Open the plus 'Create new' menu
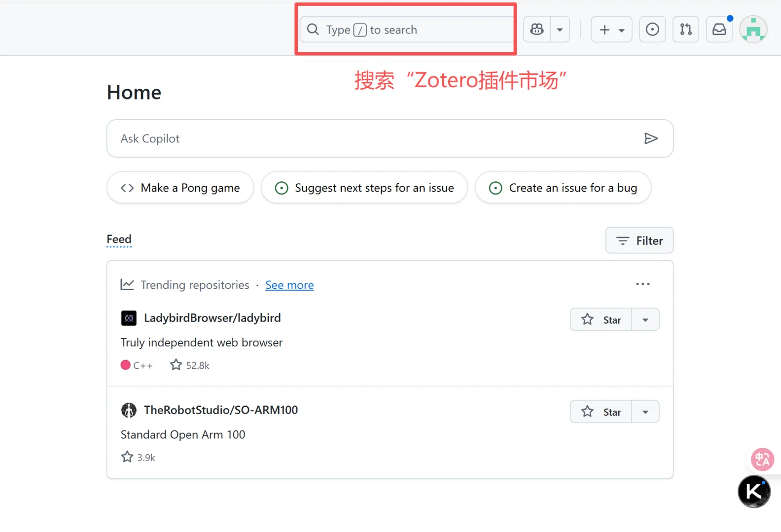This screenshot has width=781, height=532. [x=611, y=30]
